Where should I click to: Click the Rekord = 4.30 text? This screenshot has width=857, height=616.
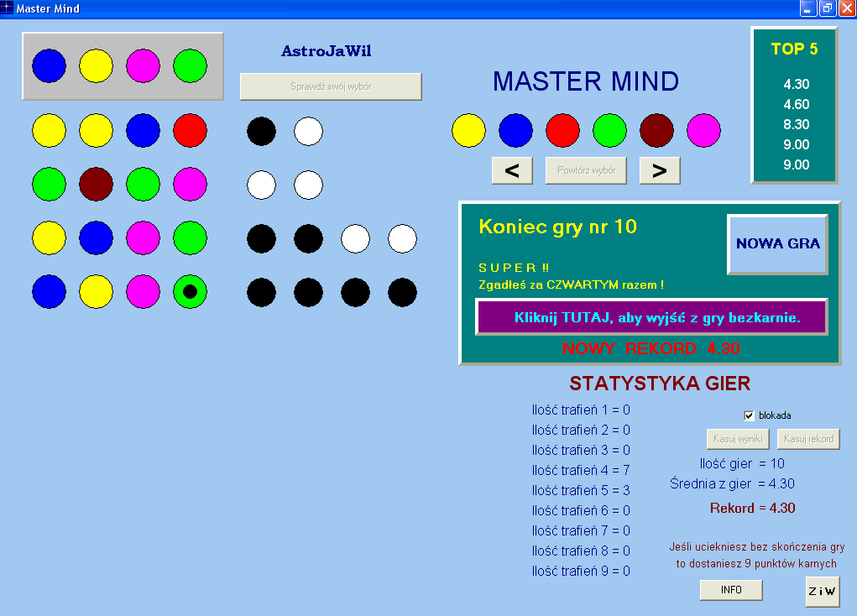753,509
